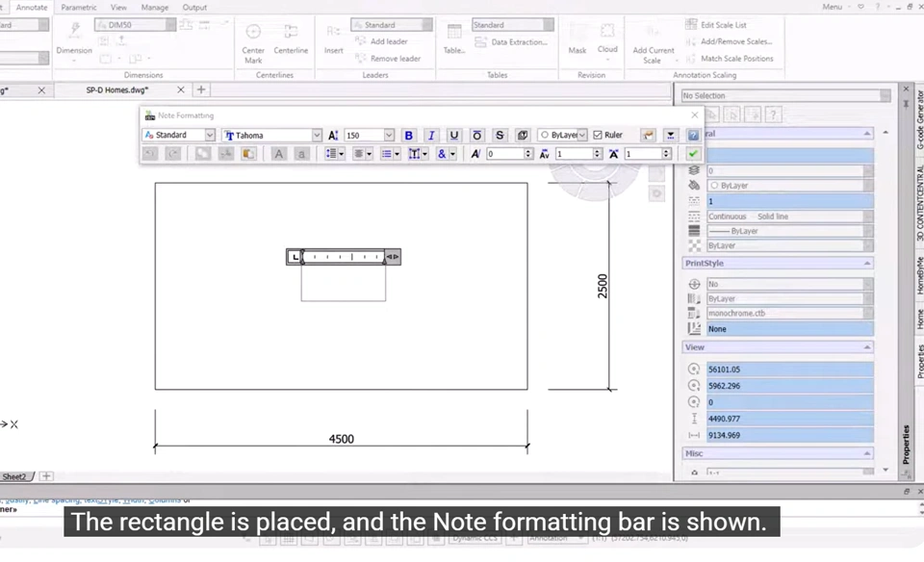This screenshot has width=924, height=562.
Task: Click Edit Scale List
Action: click(716, 25)
